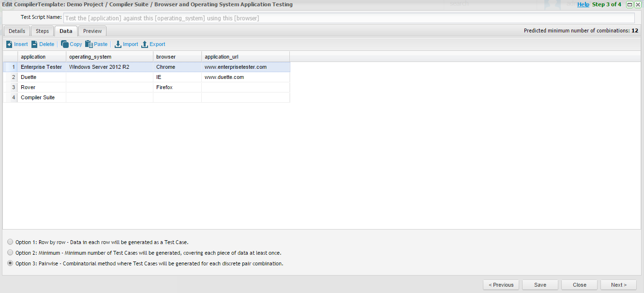The image size is (644, 293).
Task: Click the Delete row icon
Action: (34, 44)
